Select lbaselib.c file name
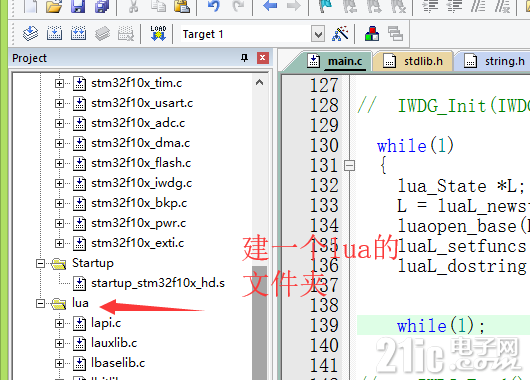Viewport: 530px width, 380px height. click(x=118, y=363)
